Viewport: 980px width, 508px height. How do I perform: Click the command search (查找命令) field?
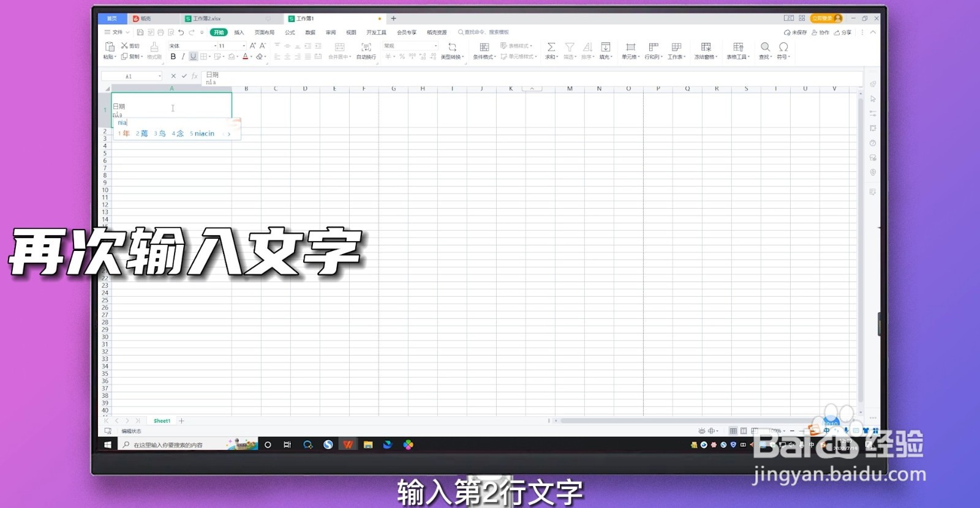pos(484,32)
